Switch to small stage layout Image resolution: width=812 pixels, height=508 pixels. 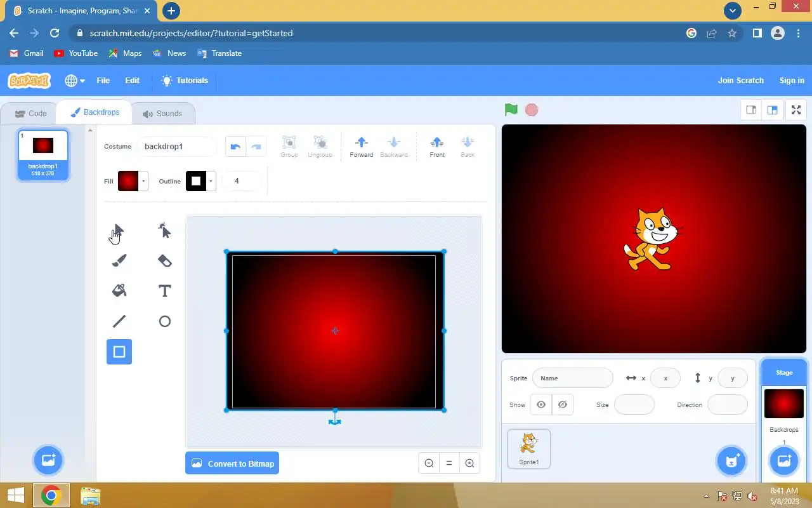pos(751,110)
